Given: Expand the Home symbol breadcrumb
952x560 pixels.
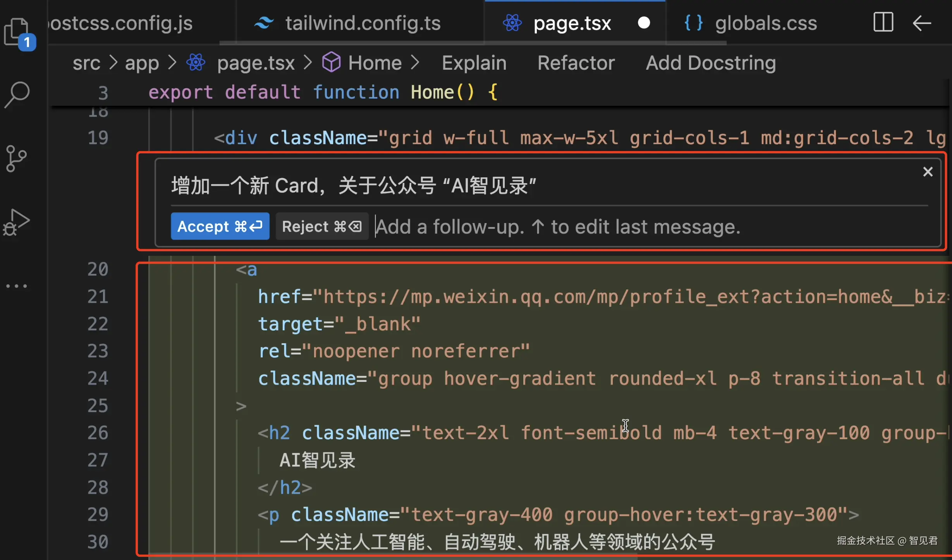Looking at the screenshot, I should click(375, 63).
